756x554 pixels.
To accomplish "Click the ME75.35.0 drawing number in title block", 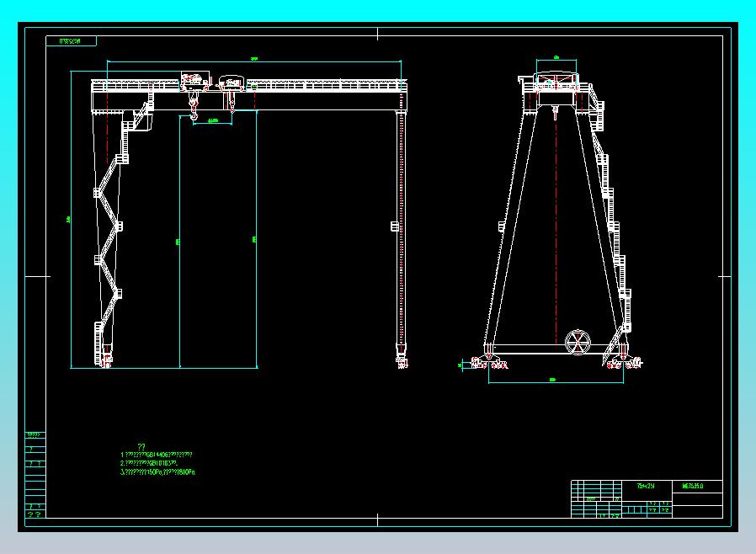I will (693, 486).
